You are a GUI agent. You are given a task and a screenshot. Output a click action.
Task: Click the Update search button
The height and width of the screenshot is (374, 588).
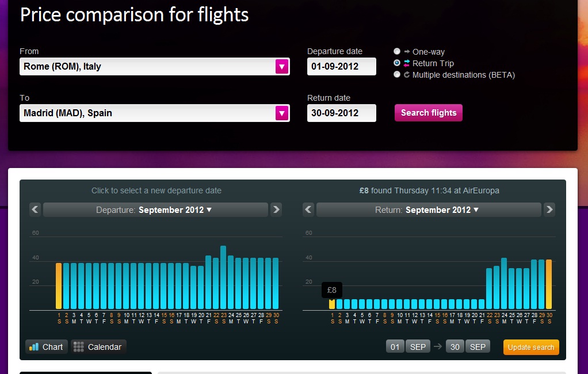531,348
